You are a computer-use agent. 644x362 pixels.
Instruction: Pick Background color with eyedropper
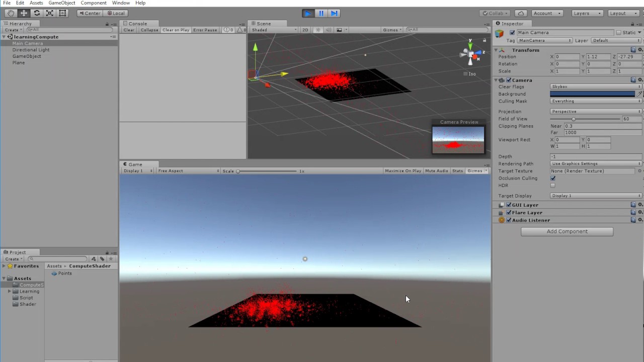coord(639,94)
